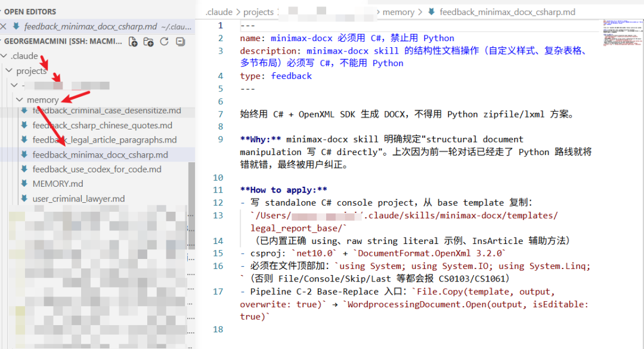Open user_criminal_lawyer.md file

[79, 199]
